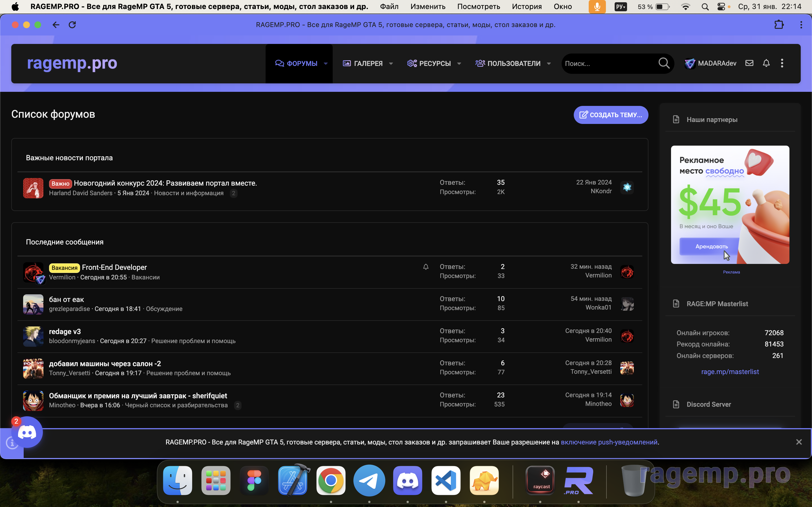Image resolution: width=812 pixels, height=507 pixels.
Task: Expand the Форумы dropdown arrow
Action: 325,63
